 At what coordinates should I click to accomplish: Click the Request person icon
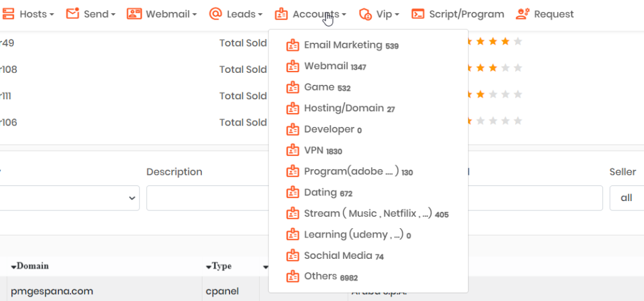[x=522, y=14]
